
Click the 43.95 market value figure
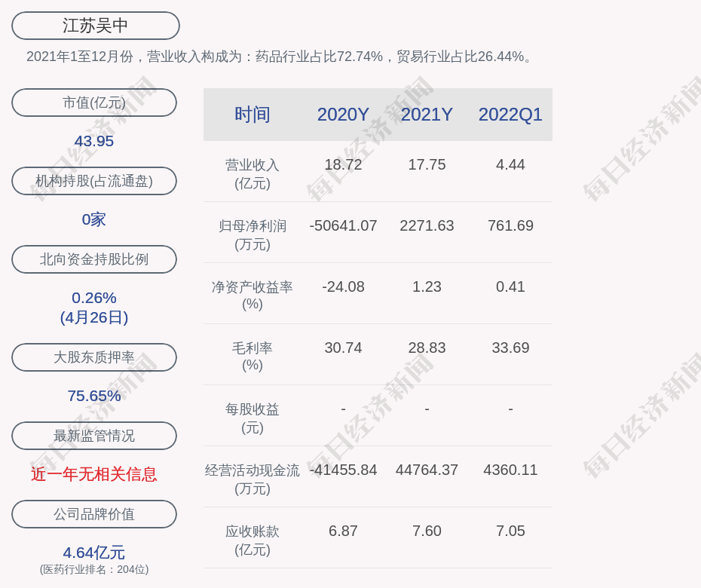tap(94, 141)
